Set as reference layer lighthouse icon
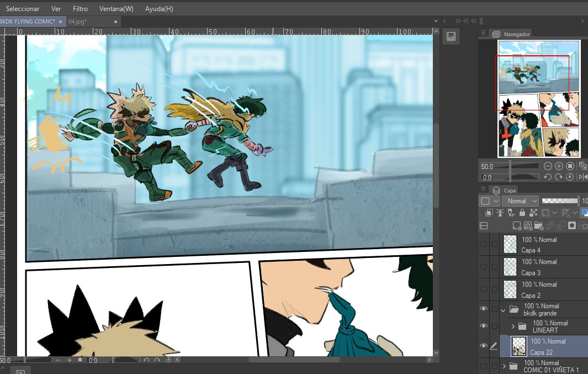 [x=500, y=213]
